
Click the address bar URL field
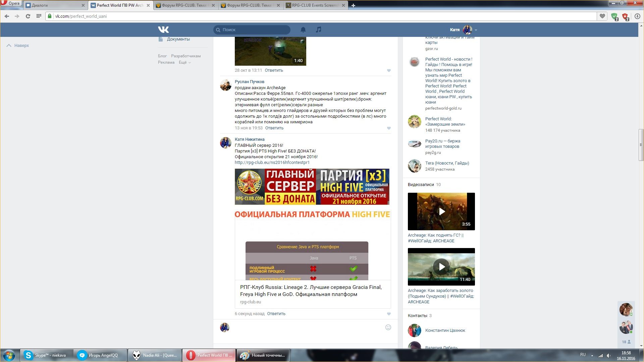[x=322, y=16]
